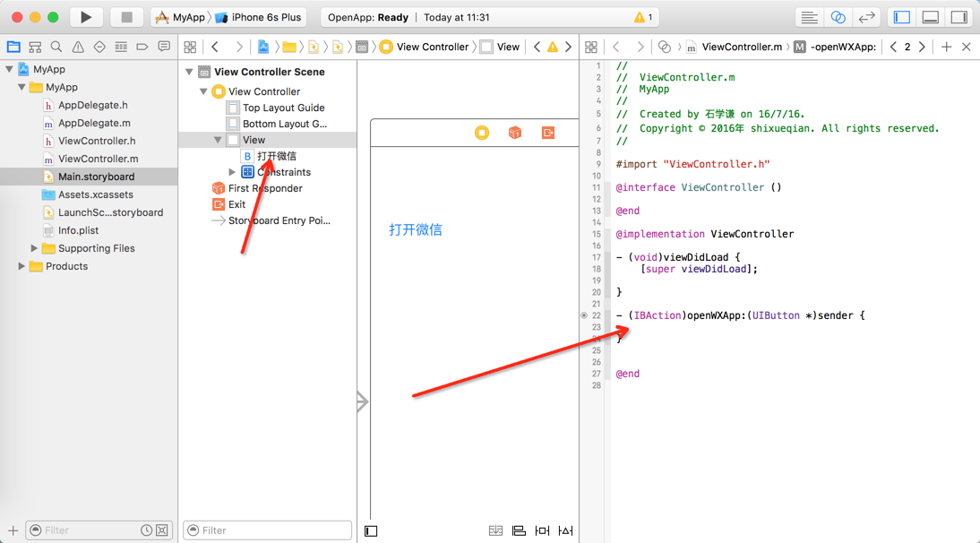Screen dimensions: 980x543
Task: Hide the document outline
Action: pyautogui.click(x=371, y=531)
